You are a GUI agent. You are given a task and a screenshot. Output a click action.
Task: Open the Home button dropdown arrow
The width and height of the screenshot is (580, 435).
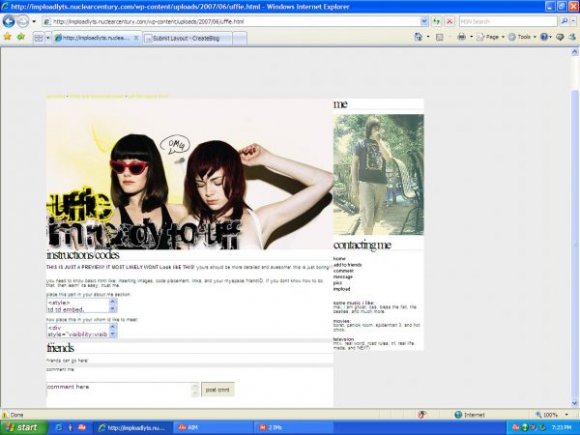[428, 37]
